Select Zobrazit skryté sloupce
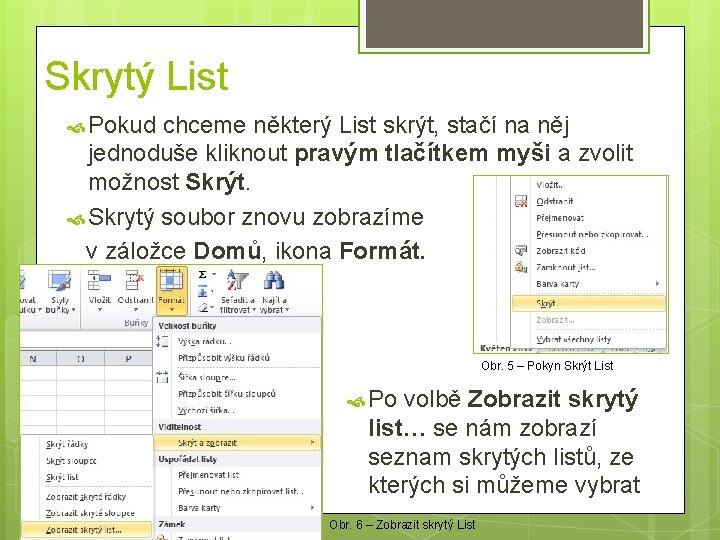 pos(90,513)
